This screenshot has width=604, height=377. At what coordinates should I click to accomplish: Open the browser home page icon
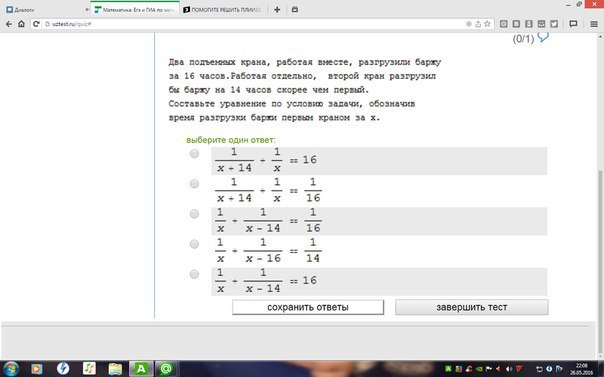[21, 24]
